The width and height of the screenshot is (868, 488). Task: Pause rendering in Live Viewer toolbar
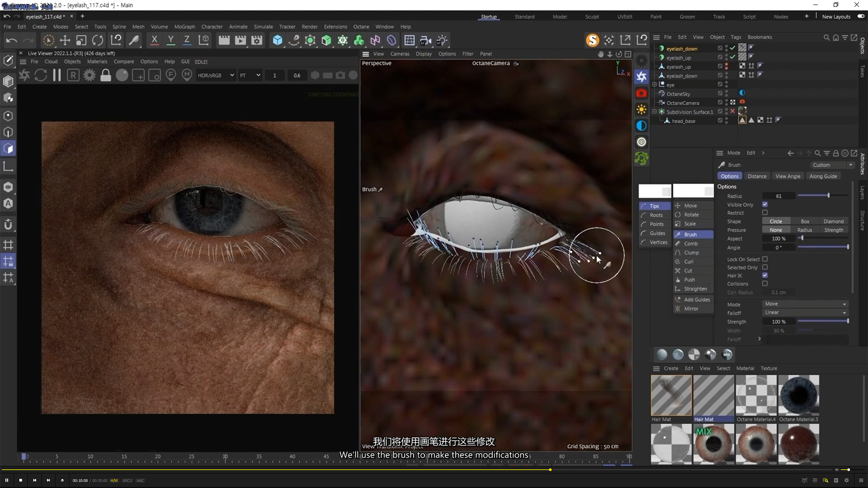pos(57,75)
